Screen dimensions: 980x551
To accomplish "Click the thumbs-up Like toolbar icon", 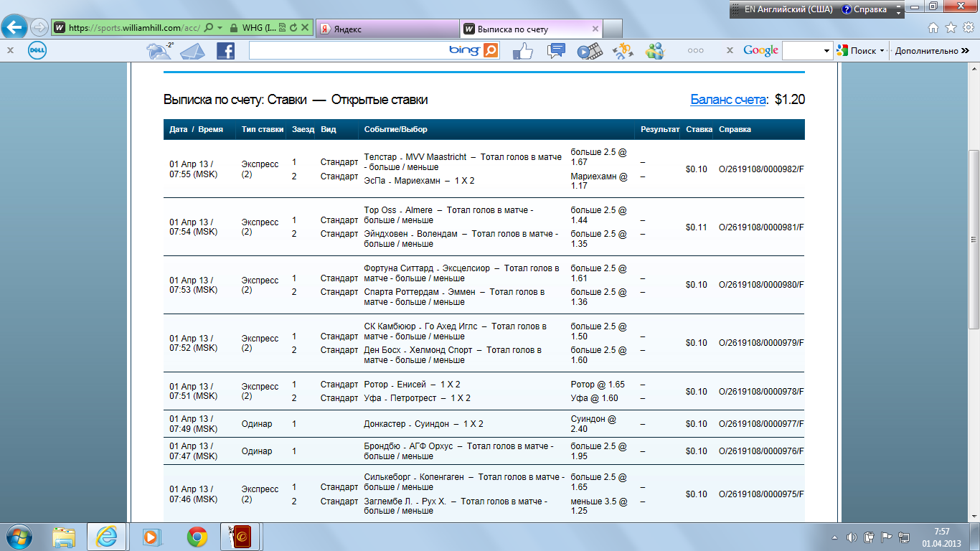I will coord(523,51).
